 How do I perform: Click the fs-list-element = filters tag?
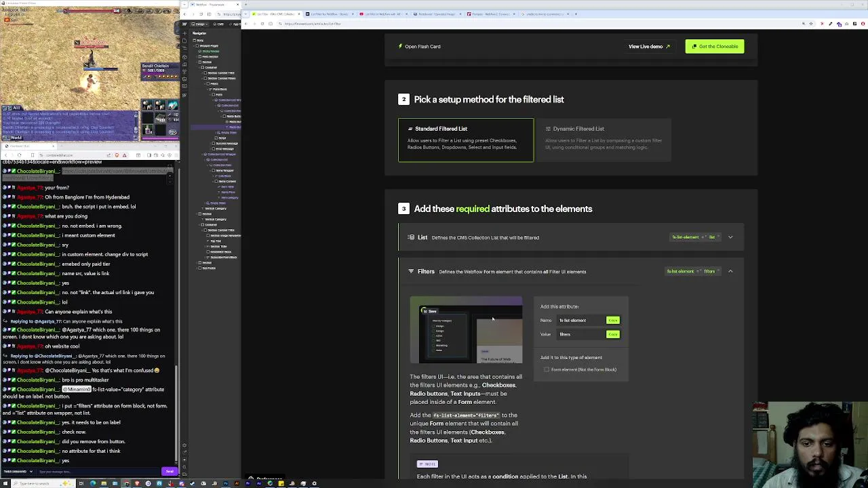(x=693, y=271)
